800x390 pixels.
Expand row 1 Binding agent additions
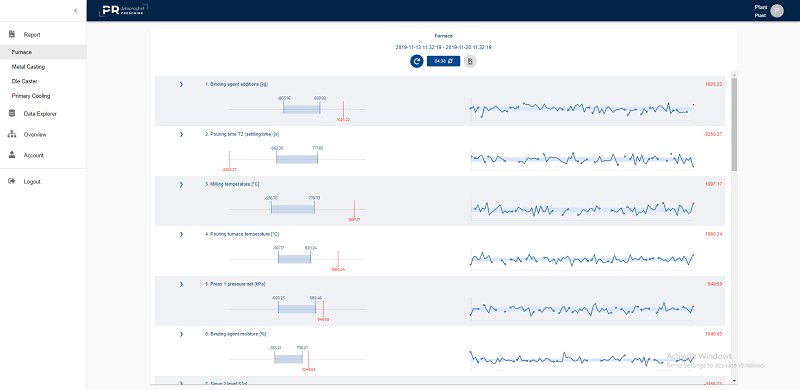click(181, 84)
